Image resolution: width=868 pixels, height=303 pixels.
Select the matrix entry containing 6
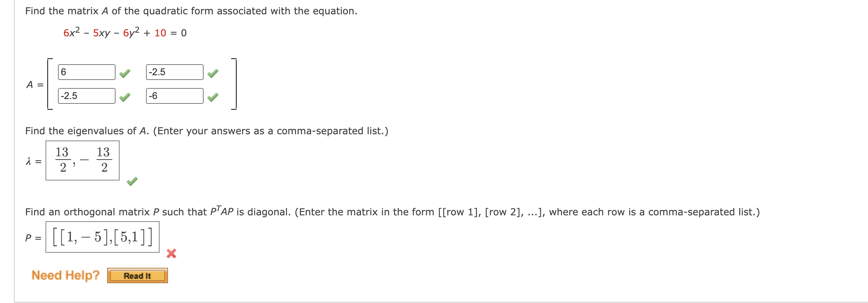pyautogui.click(x=86, y=72)
